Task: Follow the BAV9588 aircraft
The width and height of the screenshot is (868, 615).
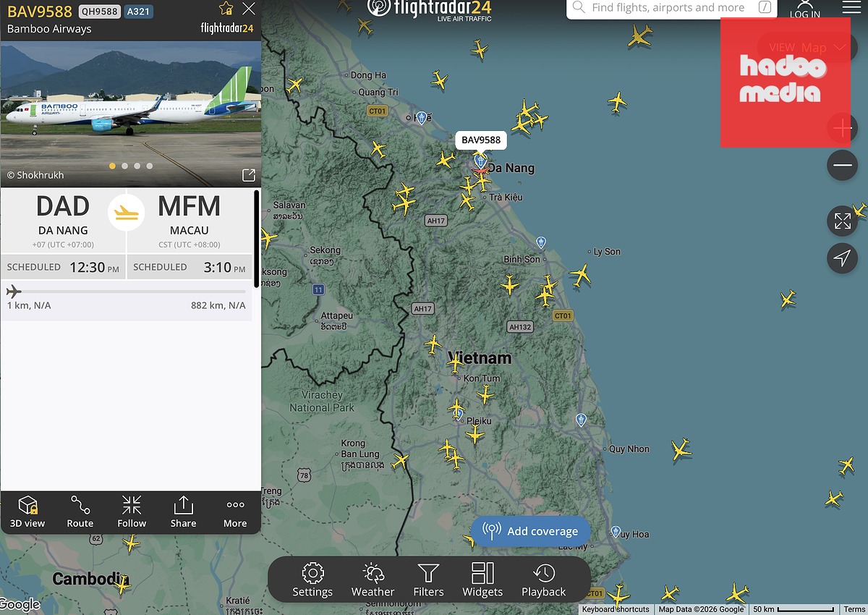Action: (132, 512)
